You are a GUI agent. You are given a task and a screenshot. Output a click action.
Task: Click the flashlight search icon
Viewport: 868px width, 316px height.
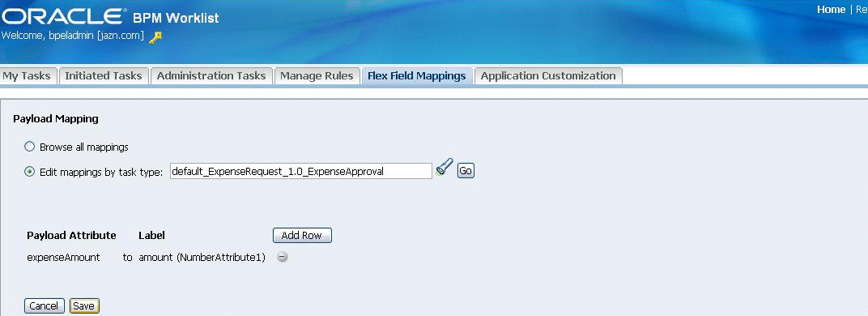point(444,168)
